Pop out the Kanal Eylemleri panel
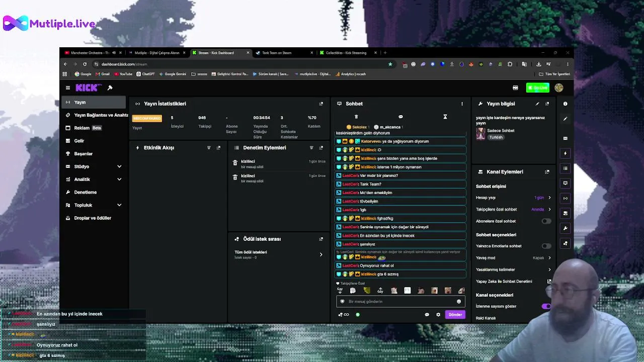Image resolution: width=644 pixels, height=362 pixels. click(547, 172)
